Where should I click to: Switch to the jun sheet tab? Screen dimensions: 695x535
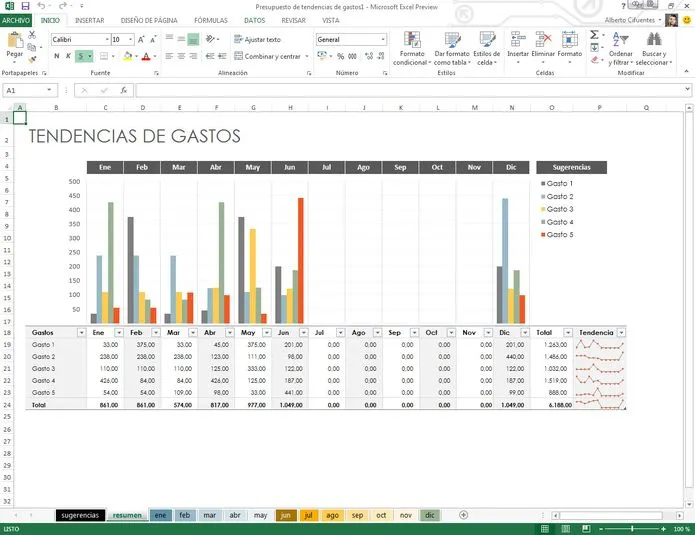click(286, 515)
